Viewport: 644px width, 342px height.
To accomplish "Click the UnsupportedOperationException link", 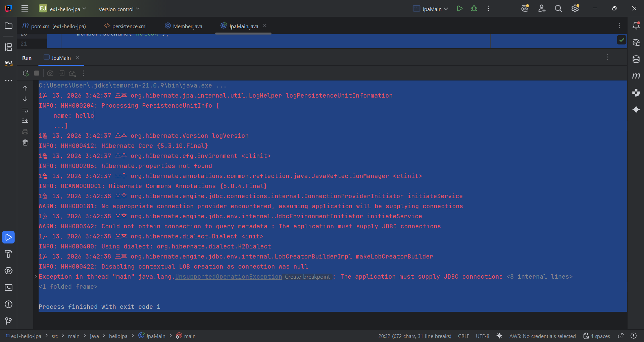I will [228, 277].
